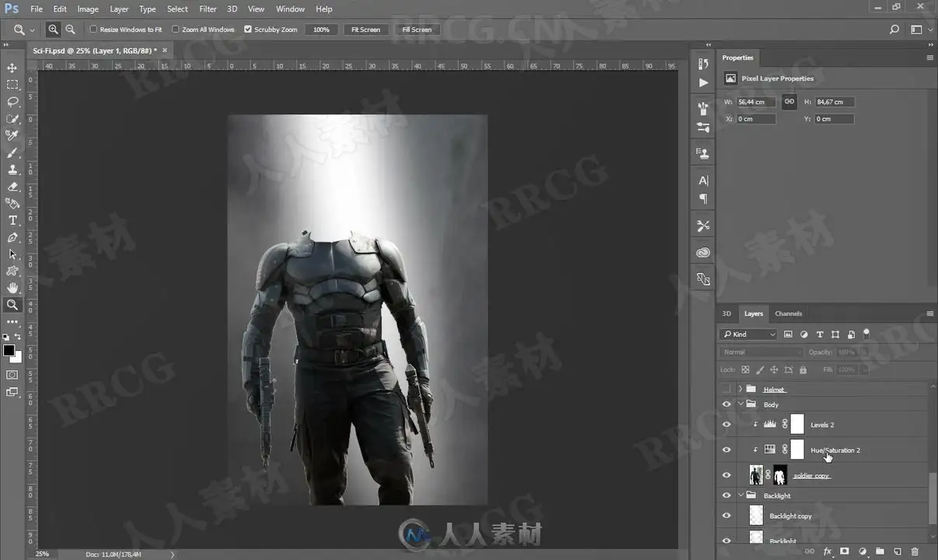Click the link width and height icon
Image resolution: width=938 pixels, height=560 pixels.
(789, 102)
